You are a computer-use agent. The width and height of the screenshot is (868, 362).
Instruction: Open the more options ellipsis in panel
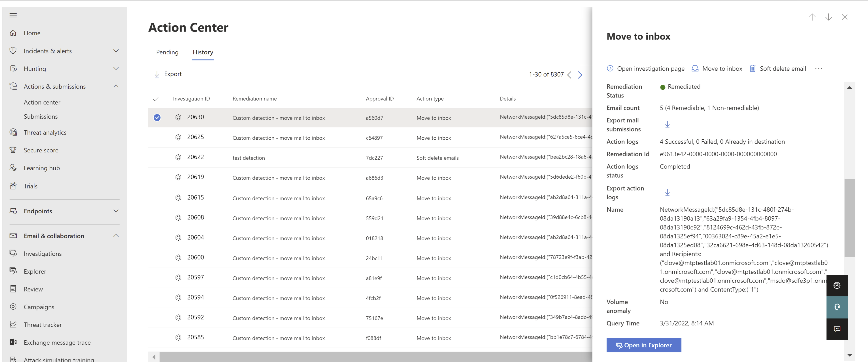click(x=818, y=69)
